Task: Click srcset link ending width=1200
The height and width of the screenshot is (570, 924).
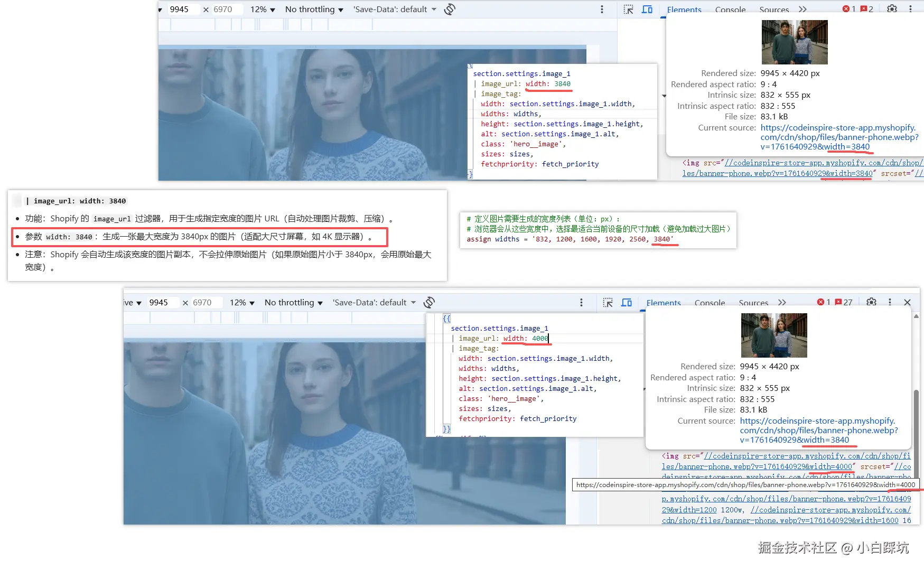Action: coord(786,504)
